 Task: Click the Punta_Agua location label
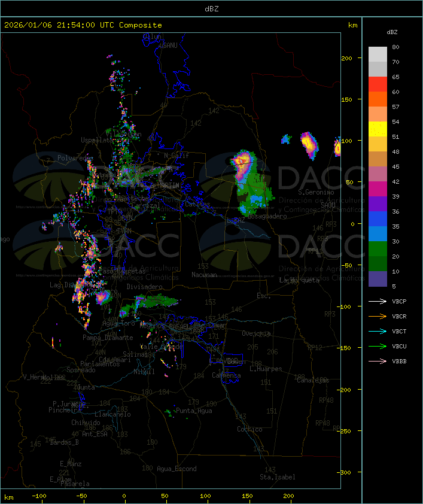pos(194,411)
